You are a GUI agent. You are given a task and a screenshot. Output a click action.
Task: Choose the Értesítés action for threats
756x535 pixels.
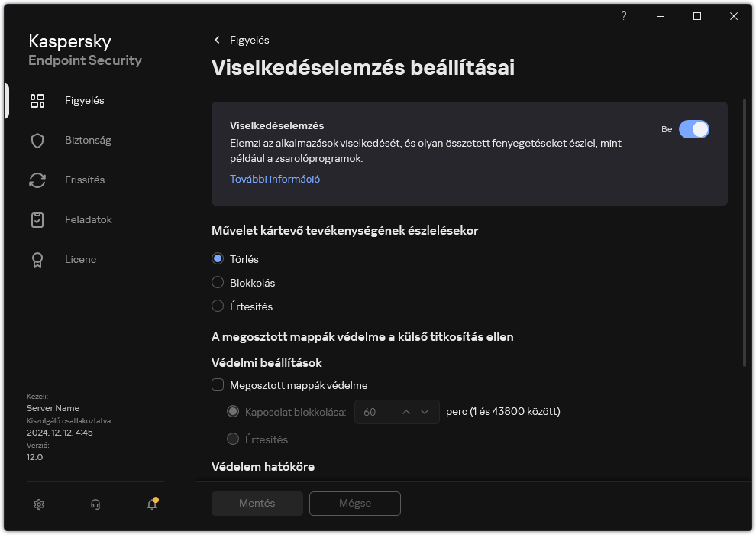[218, 306]
